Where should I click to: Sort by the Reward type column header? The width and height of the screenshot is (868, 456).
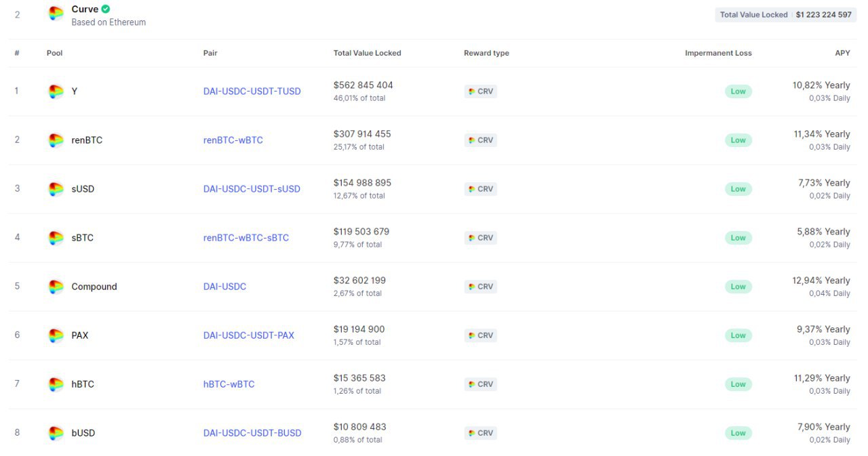tap(486, 53)
